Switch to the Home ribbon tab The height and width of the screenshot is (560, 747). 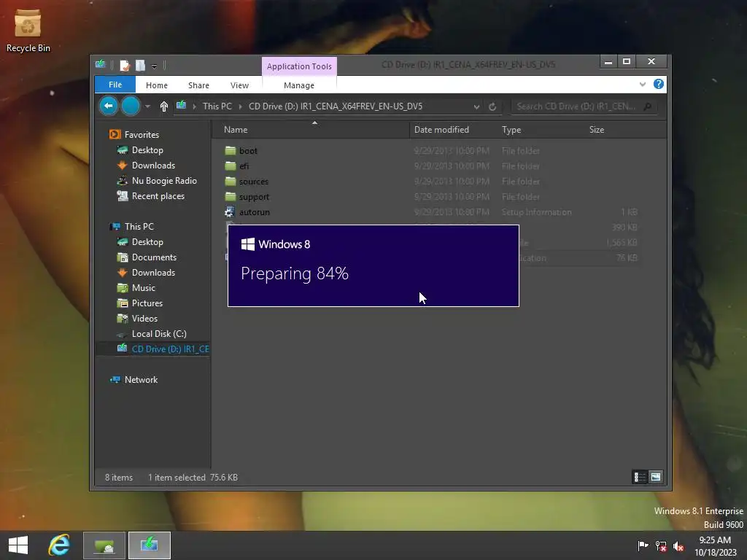tap(157, 85)
